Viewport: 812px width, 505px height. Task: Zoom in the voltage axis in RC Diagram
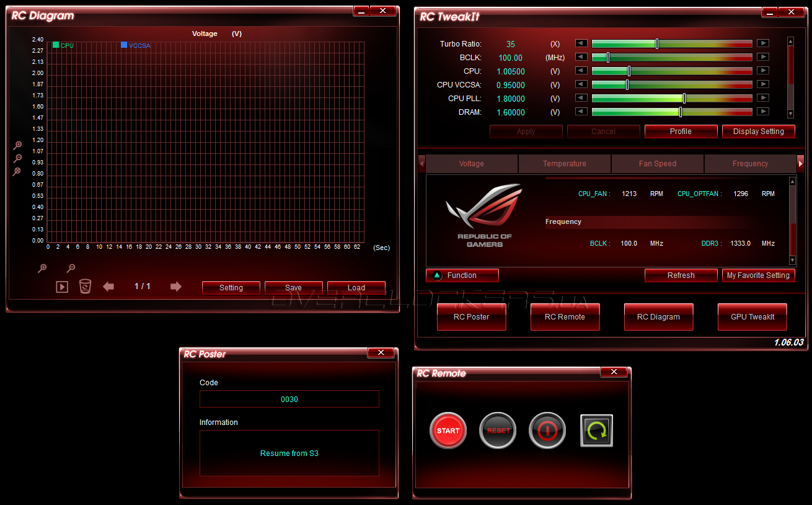pyautogui.click(x=18, y=145)
